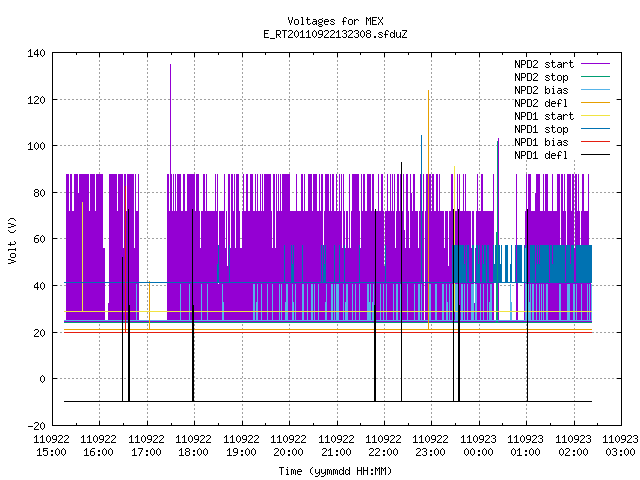Click the x-axis tick 110922 16:00

pyautogui.click(x=98, y=446)
